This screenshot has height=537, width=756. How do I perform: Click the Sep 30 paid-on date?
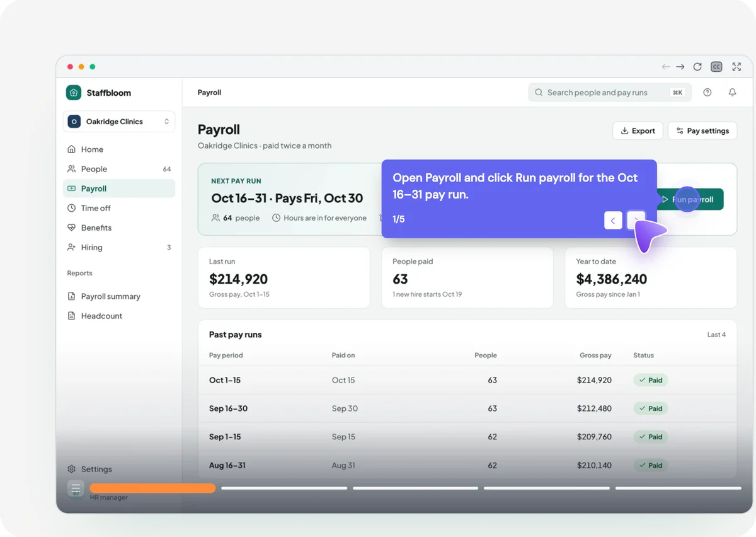tap(345, 408)
